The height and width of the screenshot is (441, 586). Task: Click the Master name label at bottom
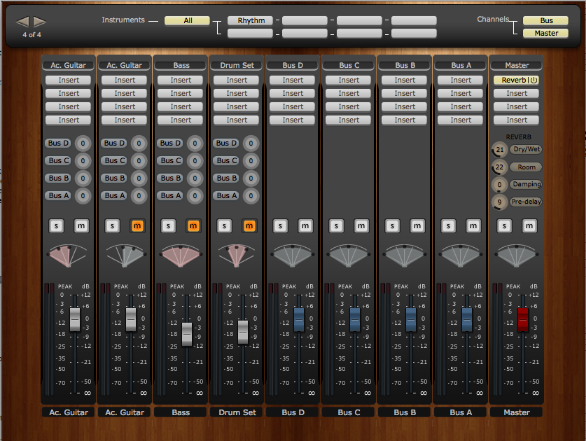coord(516,412)
